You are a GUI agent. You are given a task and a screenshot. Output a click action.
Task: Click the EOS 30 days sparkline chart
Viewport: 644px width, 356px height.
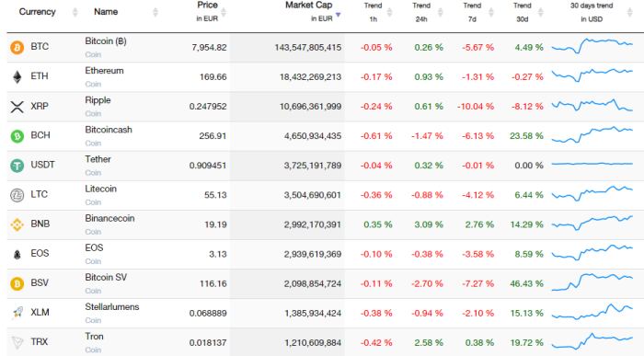coord(592,252)
